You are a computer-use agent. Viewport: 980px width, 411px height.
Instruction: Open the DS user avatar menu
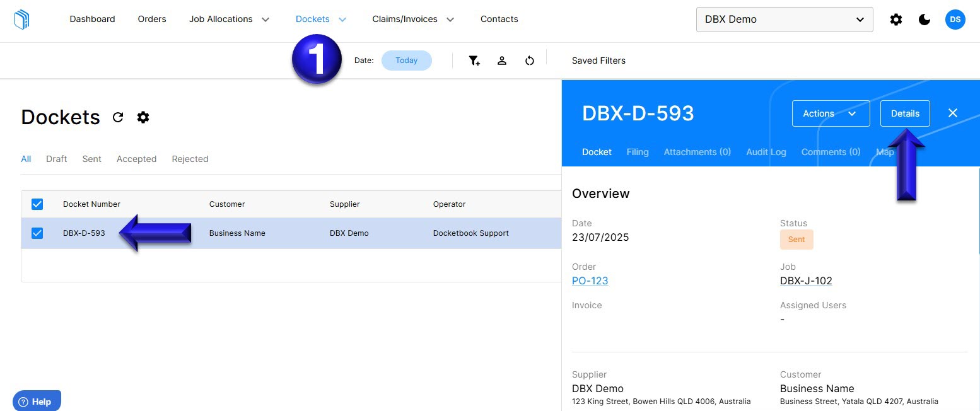pyautogui.click(x=955, y=20)
